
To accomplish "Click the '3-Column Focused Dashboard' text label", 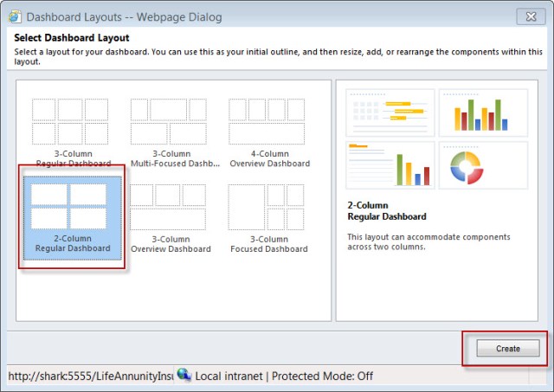I will tap(268, 244).
